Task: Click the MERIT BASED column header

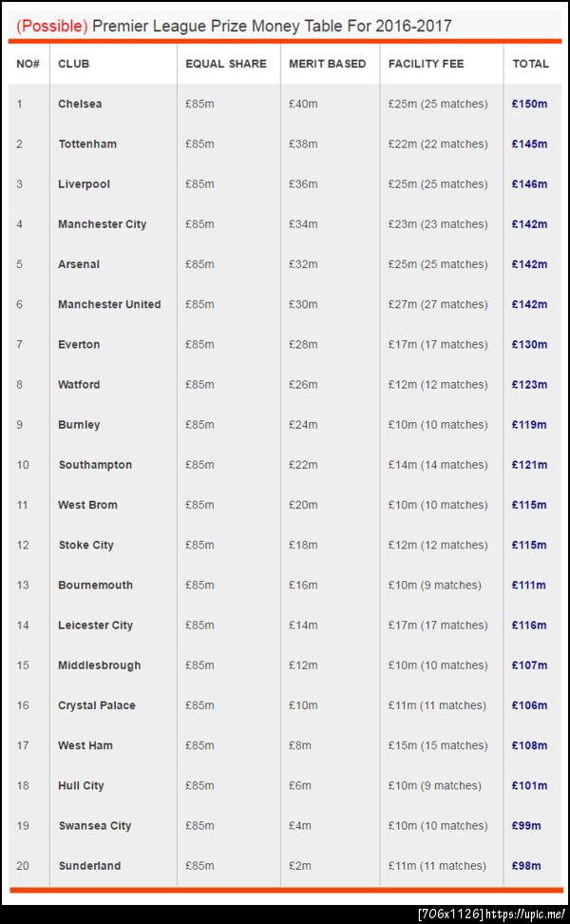Action: tap(327, 64)
